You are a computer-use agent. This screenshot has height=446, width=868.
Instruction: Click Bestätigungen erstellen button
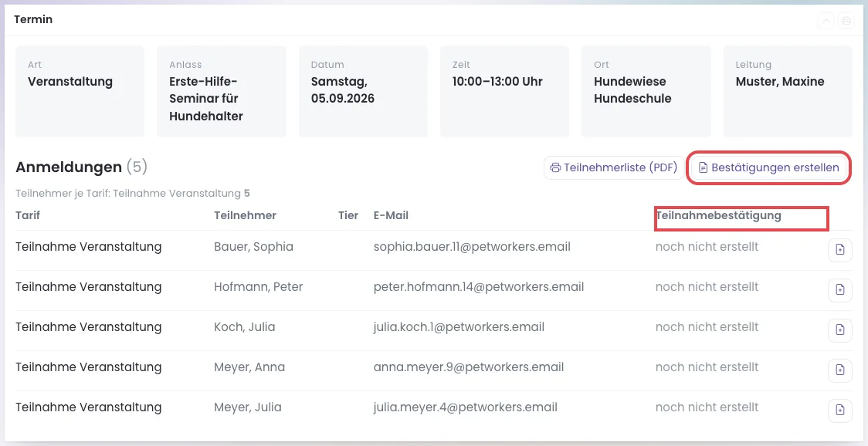point(769,167)
